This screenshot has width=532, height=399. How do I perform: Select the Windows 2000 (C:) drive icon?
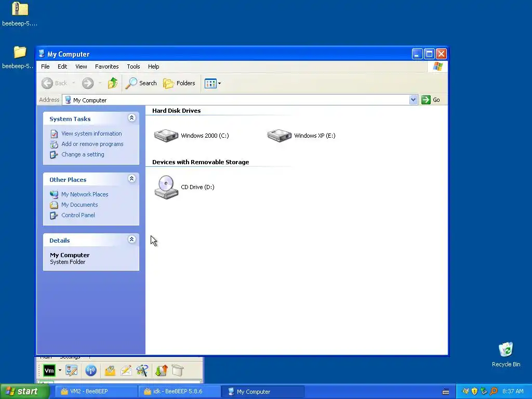[166, 136]
